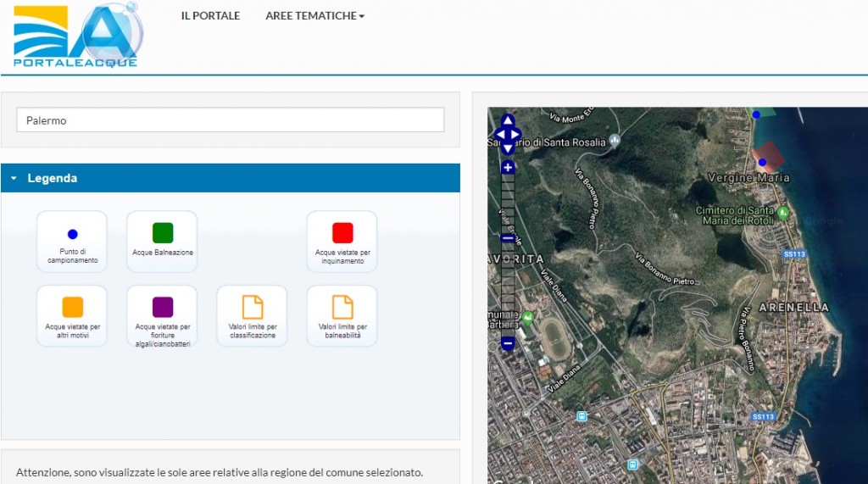Open Valori limite per balneabilità document
This screenshot has height=484, width=868.
[342, 307]
